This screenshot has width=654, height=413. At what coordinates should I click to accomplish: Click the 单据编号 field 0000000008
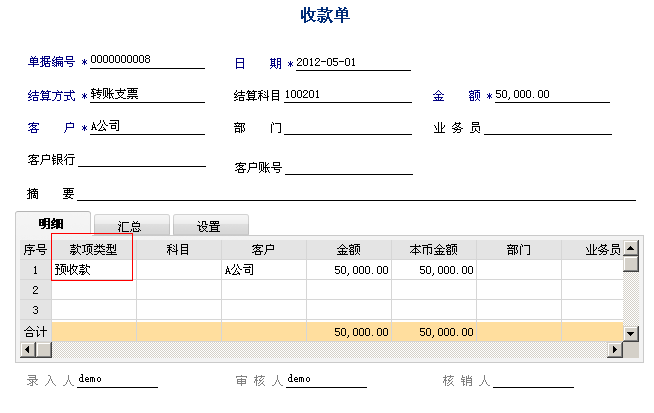click(147, 60)
